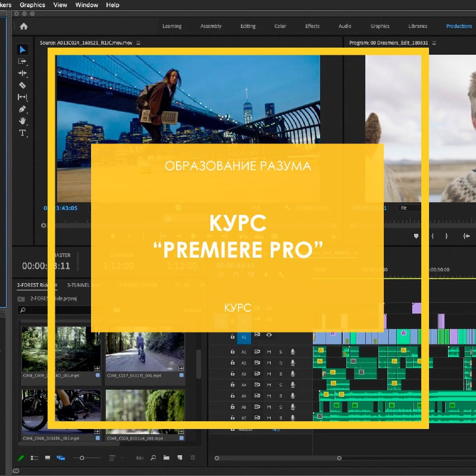Solo audio track A3
Screen dimensions: 476x476
281,374
